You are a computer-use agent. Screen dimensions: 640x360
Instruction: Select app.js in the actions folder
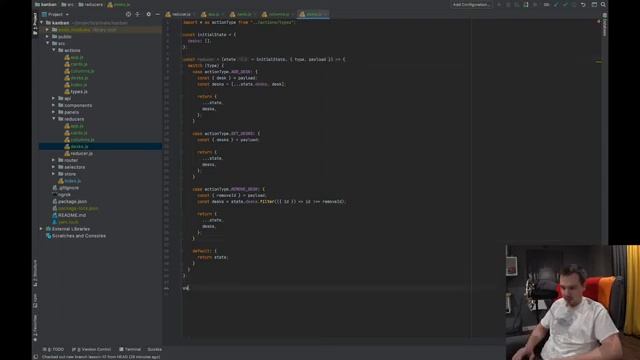pyautogui.click(x=73, y=57)
